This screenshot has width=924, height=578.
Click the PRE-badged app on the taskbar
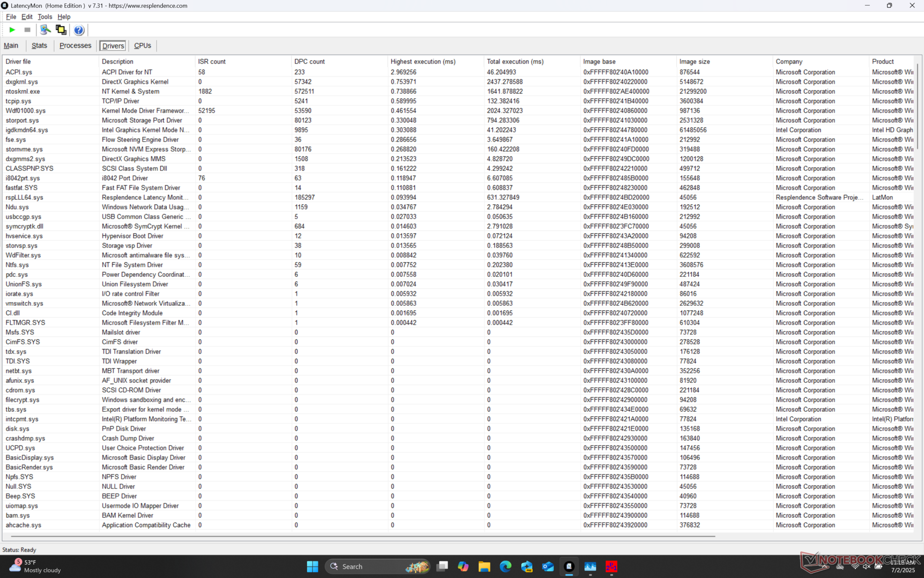tap(526, 566)
